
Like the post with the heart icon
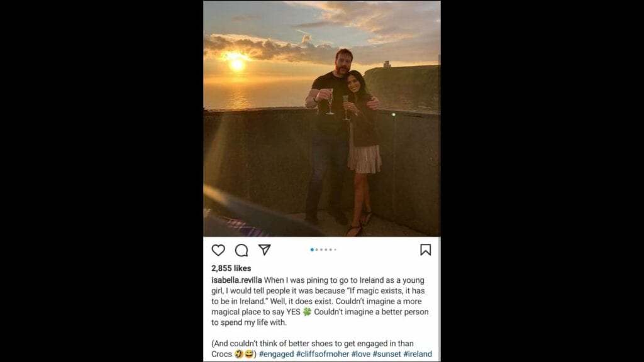218,250
